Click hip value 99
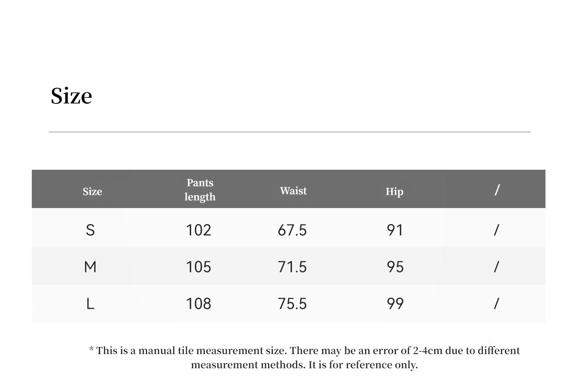The width and height of the screenshot is (575, 392). 395,304
